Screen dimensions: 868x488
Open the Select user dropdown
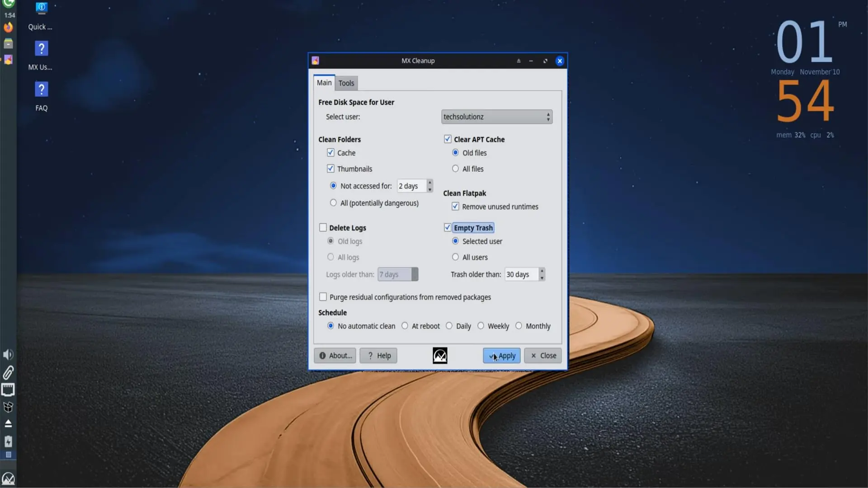(x=496, y=117)
